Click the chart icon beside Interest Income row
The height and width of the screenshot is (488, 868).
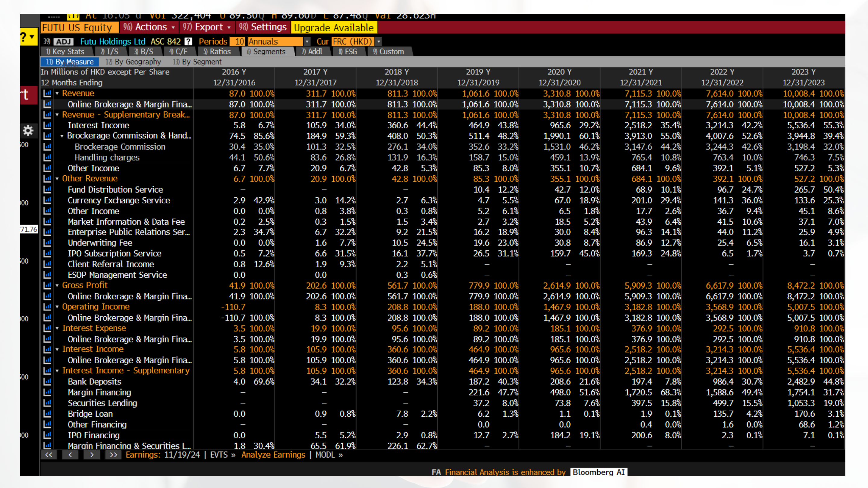pyautogui.click(x=47, y=125)
